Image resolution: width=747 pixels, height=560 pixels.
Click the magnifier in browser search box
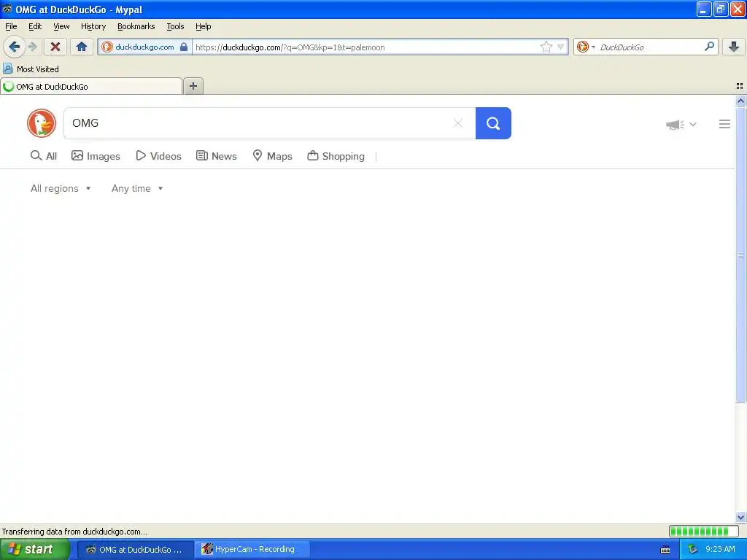point(709,46)
